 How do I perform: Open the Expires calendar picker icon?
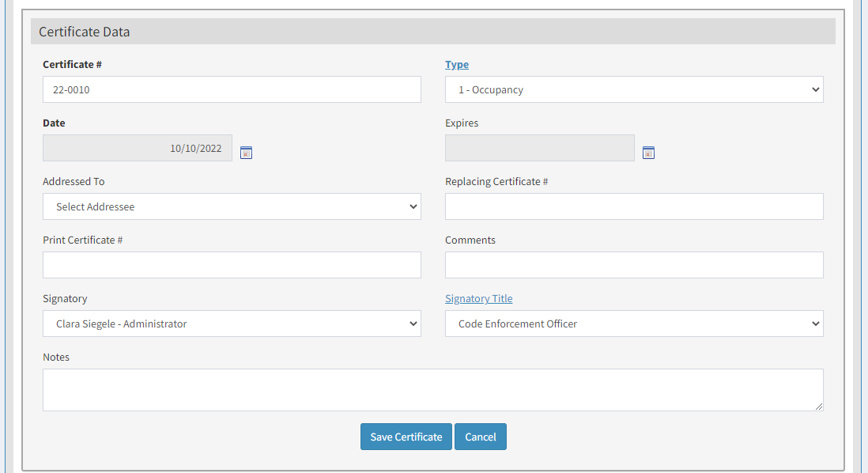[x=649, y=153]
